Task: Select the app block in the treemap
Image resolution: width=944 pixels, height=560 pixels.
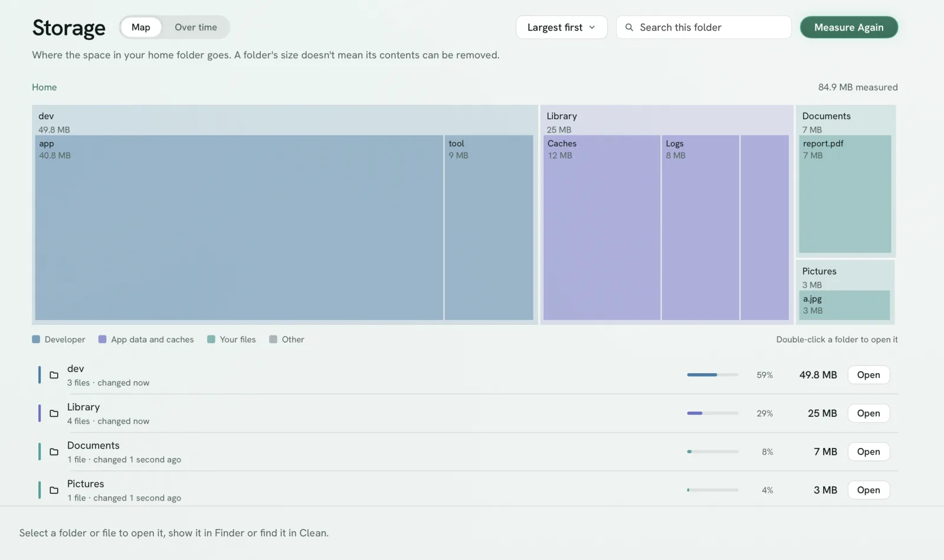Action: (x=239, y=228)
